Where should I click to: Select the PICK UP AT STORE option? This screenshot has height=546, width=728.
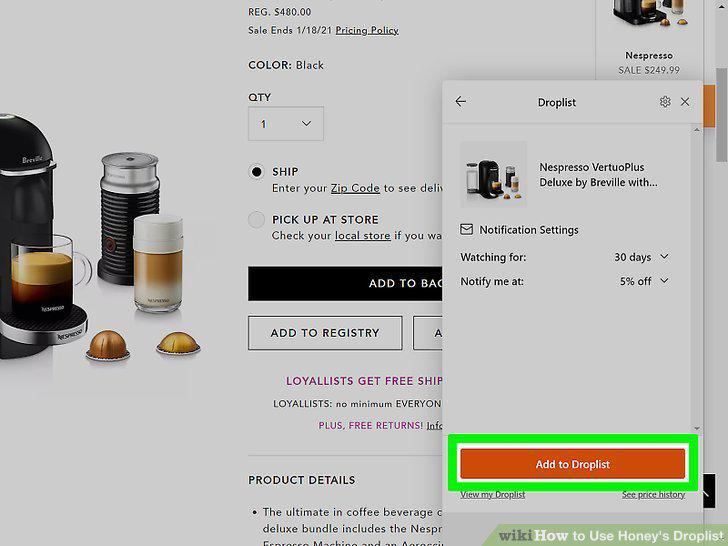[256, 220]
